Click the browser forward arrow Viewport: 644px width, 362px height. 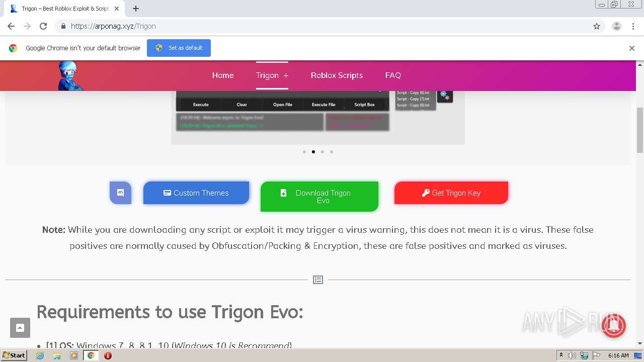[x=27, y=26]
